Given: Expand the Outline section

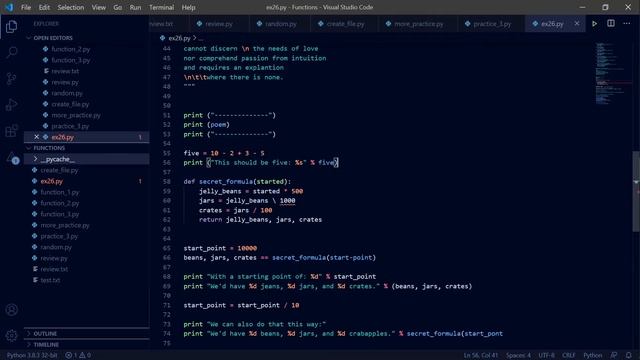Looking at the screenshot, I should (45, 333).
